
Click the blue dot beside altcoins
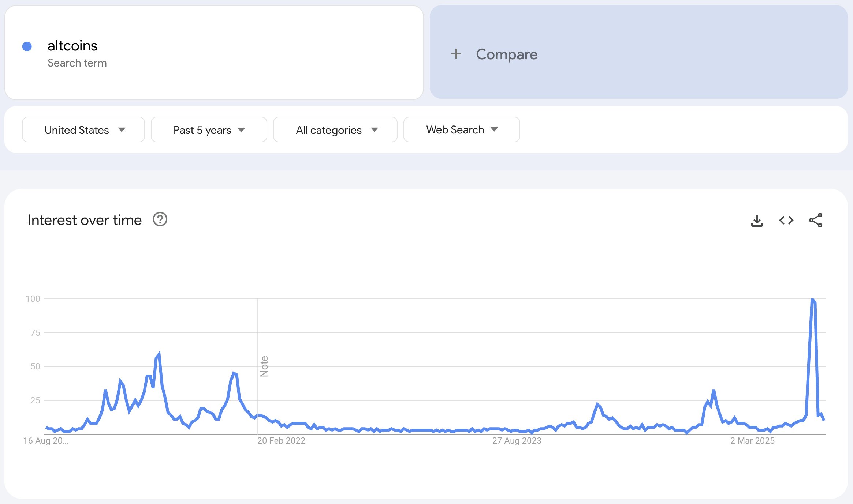coord(27,46)
